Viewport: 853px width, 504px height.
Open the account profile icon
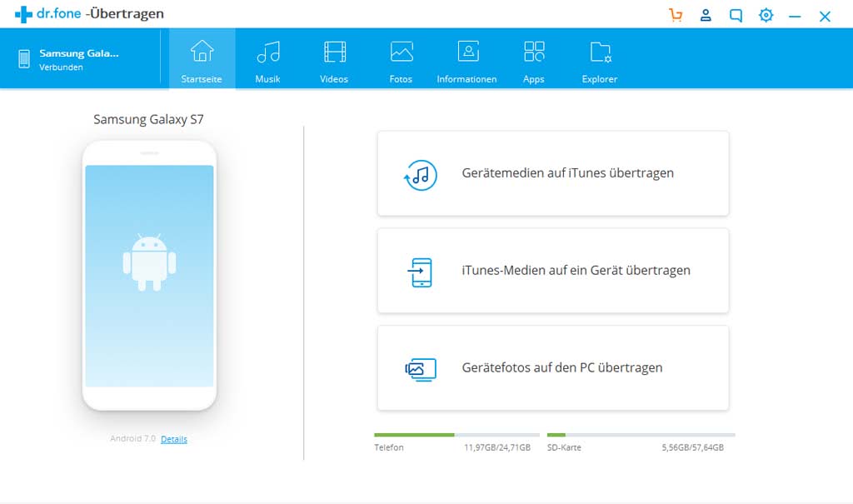(706, 15)
